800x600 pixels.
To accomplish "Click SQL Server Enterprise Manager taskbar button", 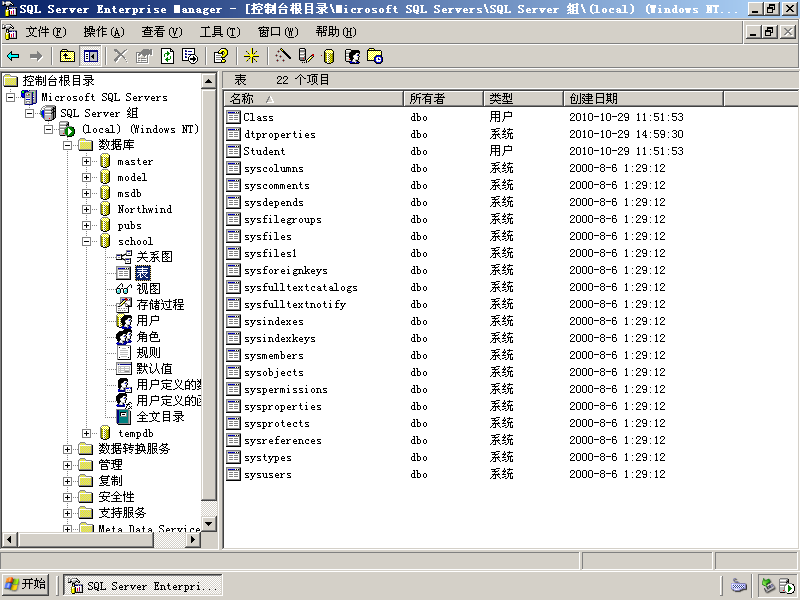I will [x=143, y=585].
